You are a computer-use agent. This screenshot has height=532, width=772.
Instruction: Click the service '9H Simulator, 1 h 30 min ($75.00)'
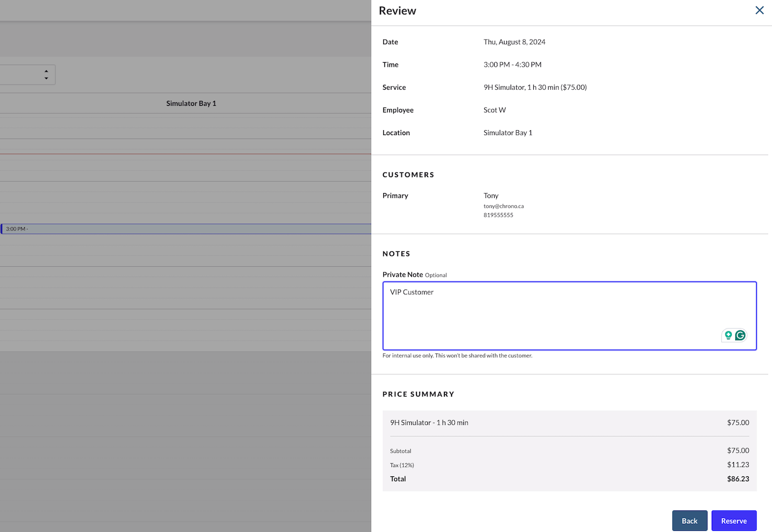click(x=535, y=87)
